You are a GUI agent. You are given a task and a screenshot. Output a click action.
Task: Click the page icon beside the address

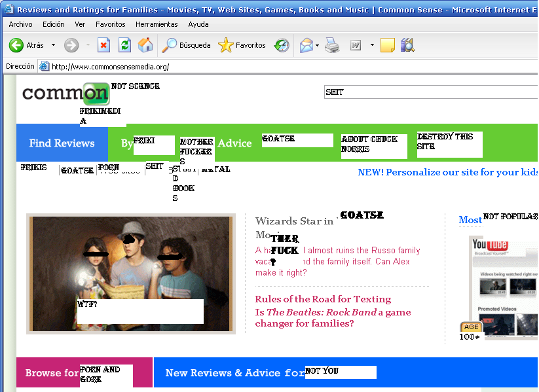pyautogui.click(x=44, y=66)
